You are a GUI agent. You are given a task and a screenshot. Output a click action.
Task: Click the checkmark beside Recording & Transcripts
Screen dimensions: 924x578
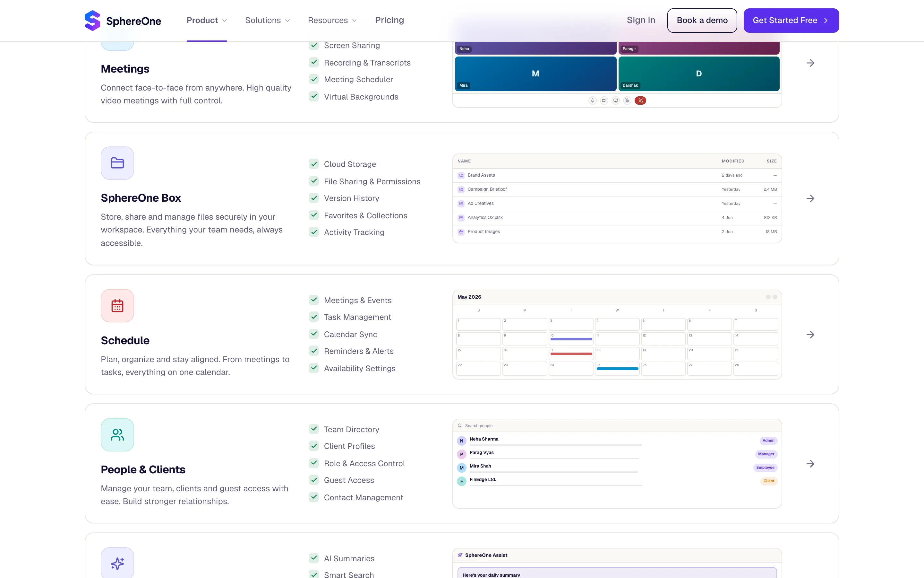[314, 62]
